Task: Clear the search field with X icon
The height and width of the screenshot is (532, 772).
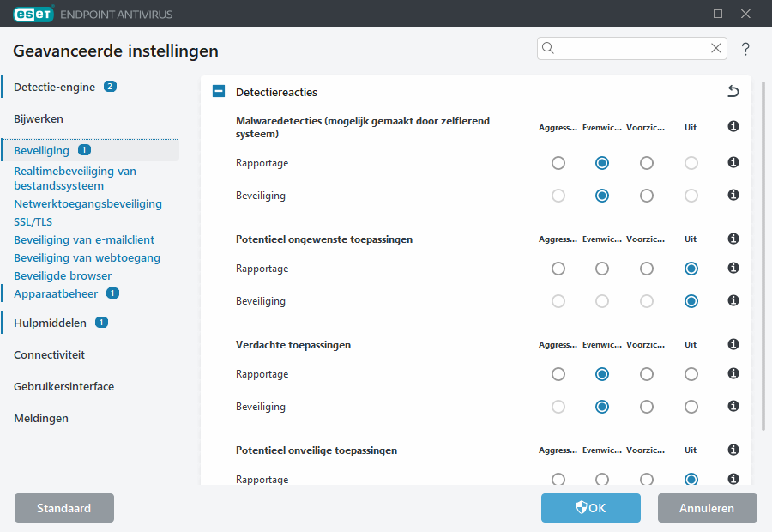Action: coord(715,48)
